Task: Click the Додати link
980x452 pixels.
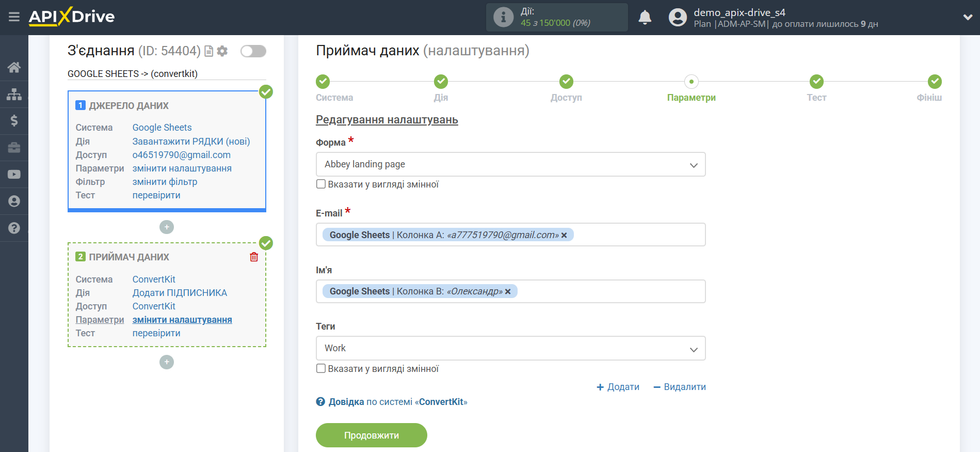Action: [x=618, y=387]
